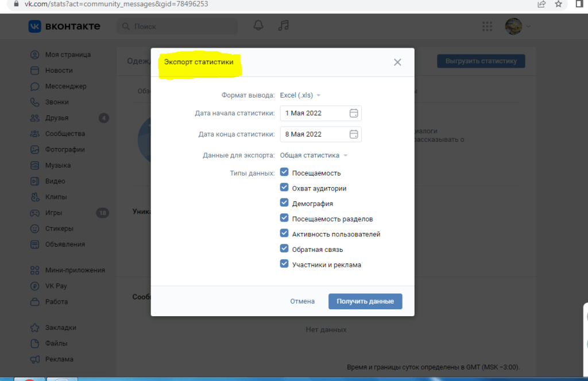Bookmark page with browser star icon
Viewport: 588px width, 381px height.
558,4
